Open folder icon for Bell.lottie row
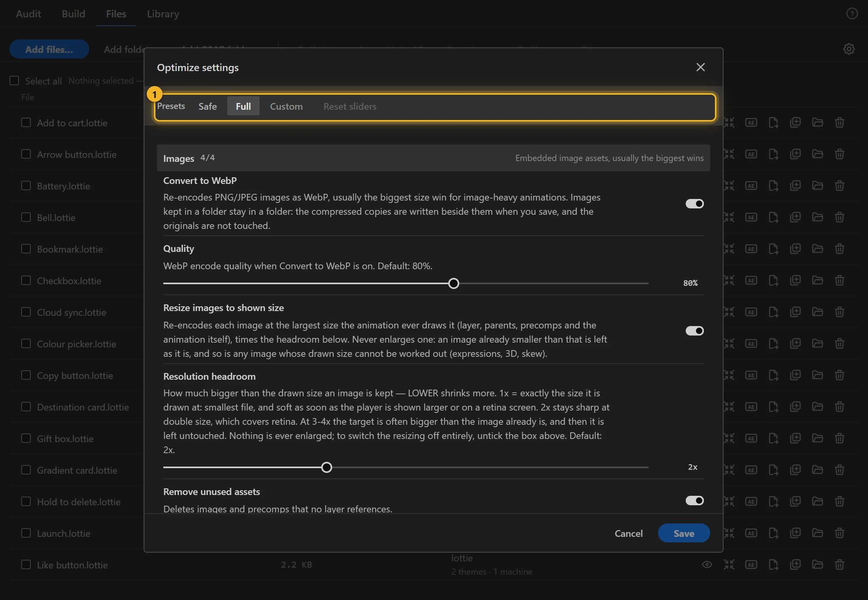This screenshot has width=868, height=600. point(817,217)
